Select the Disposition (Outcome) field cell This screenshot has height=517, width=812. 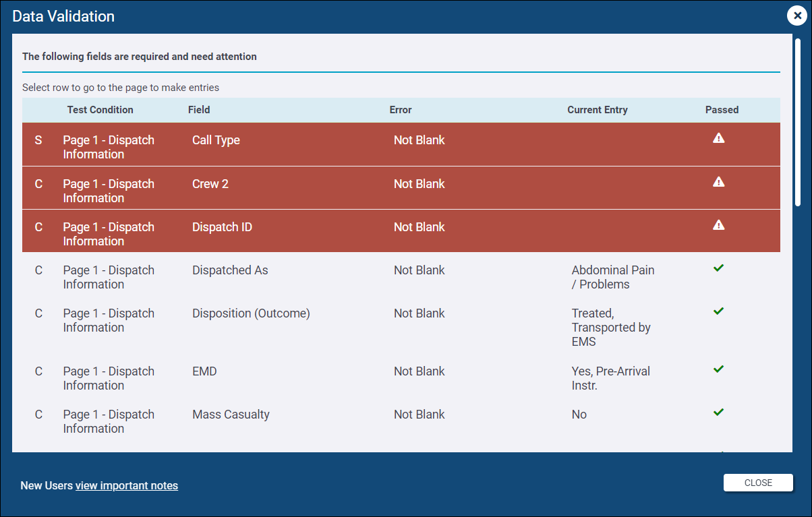tap(251, 313)
